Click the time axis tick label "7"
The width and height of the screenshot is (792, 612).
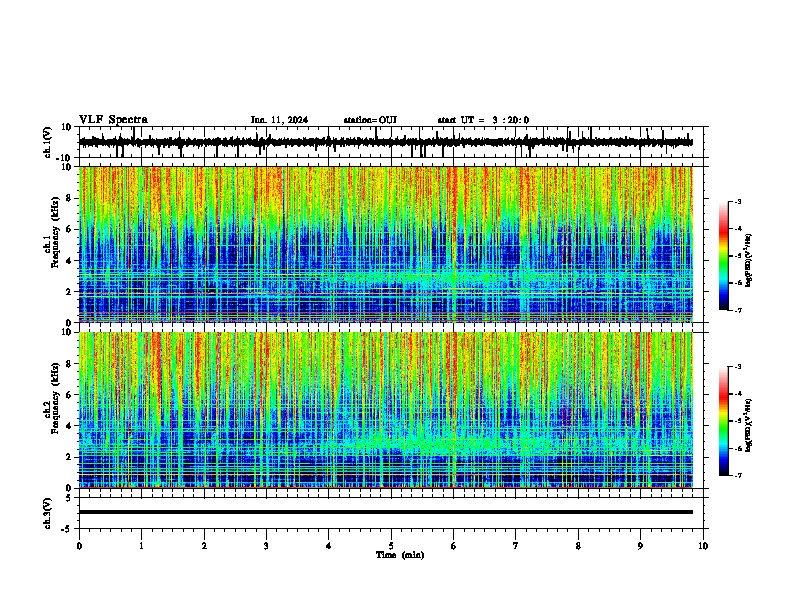pyautogui.click(x=516, y=546)
